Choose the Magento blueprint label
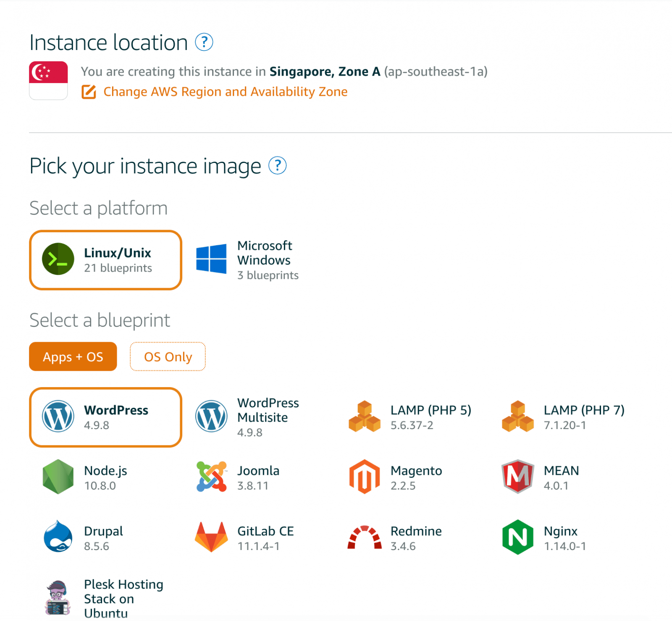Image resolution: width=672 pixels, height=621 pixels. pos(416,471)
